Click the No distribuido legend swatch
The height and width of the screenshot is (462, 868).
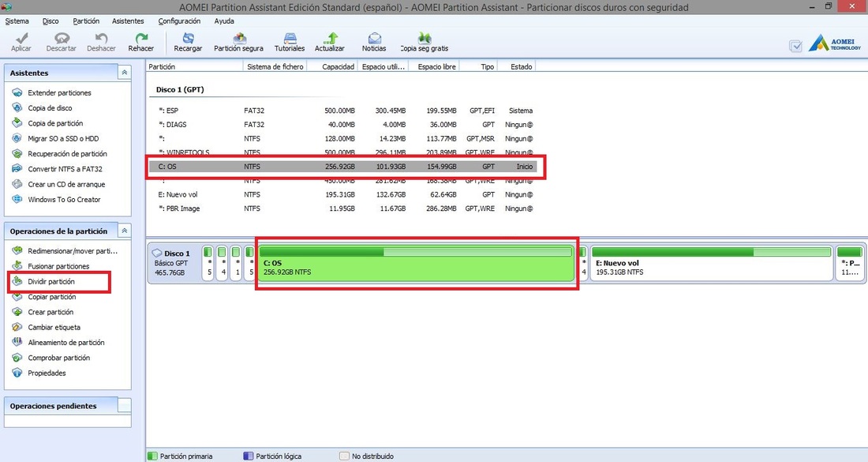(344, 456)
